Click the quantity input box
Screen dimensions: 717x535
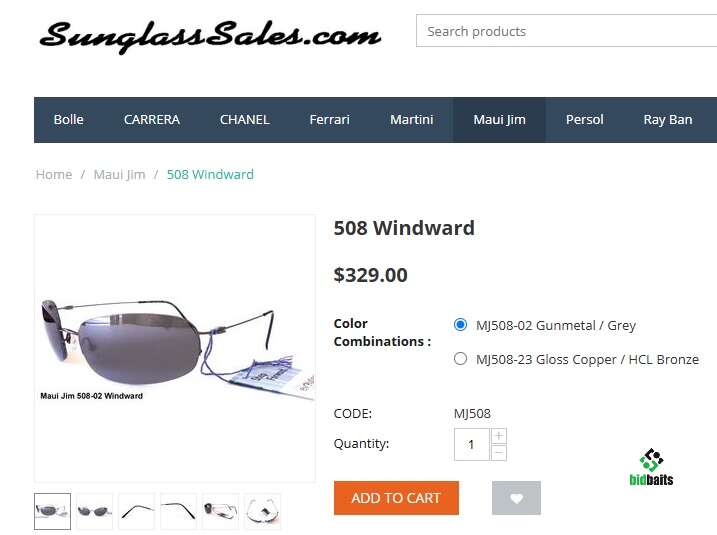click(x=471, y=444)
